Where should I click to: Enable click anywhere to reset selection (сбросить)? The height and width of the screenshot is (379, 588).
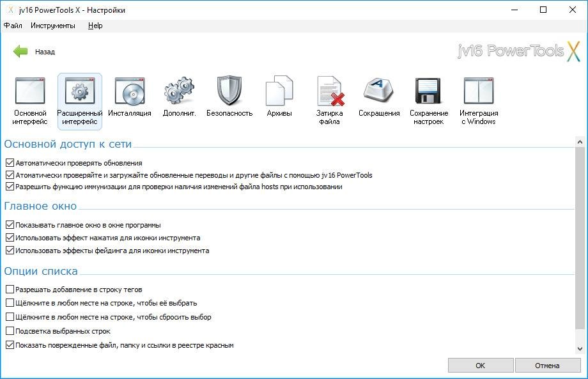pos(10,317)
